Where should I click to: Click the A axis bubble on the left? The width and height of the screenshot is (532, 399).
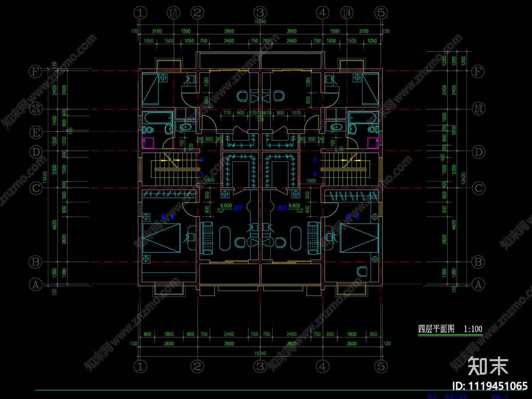[x=36, y=285]
